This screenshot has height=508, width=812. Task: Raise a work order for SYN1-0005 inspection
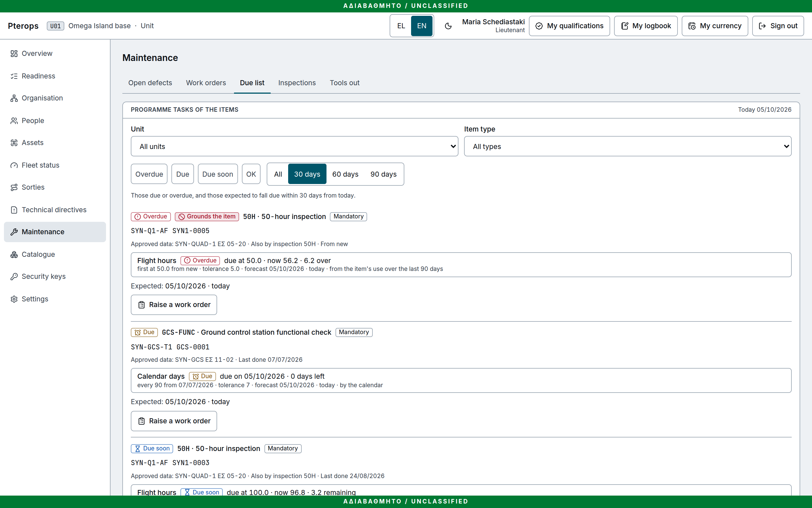tap(174, 305)
